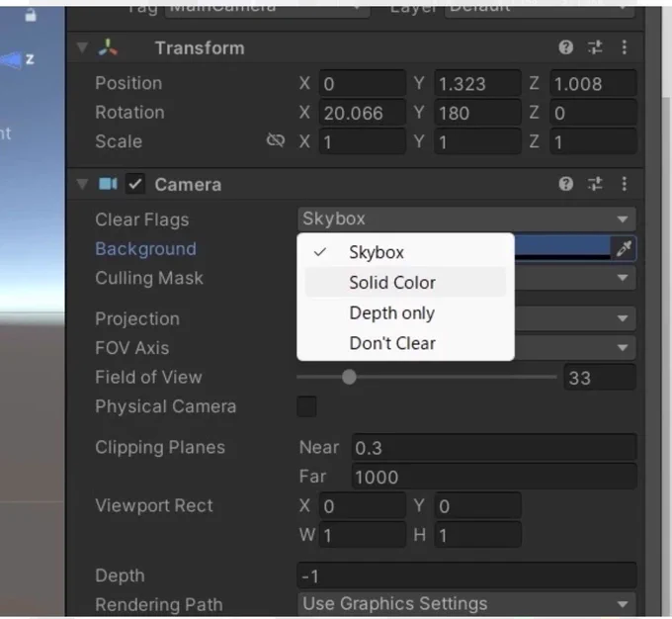Select Skybox in Clear Flags menu
672x619 pixels.
405,252
